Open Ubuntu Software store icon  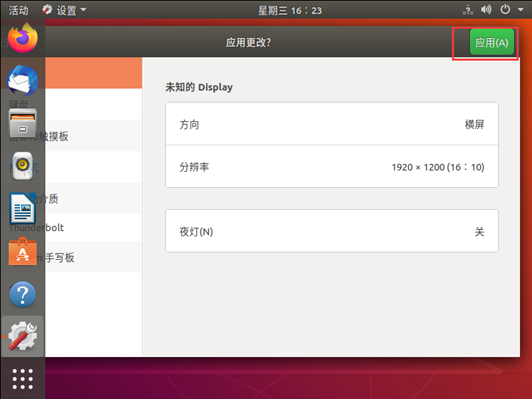tap(23, 251)
